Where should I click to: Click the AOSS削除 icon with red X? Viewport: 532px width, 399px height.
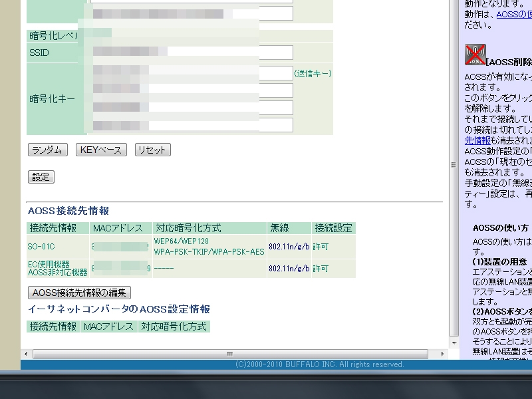point(475,55)
